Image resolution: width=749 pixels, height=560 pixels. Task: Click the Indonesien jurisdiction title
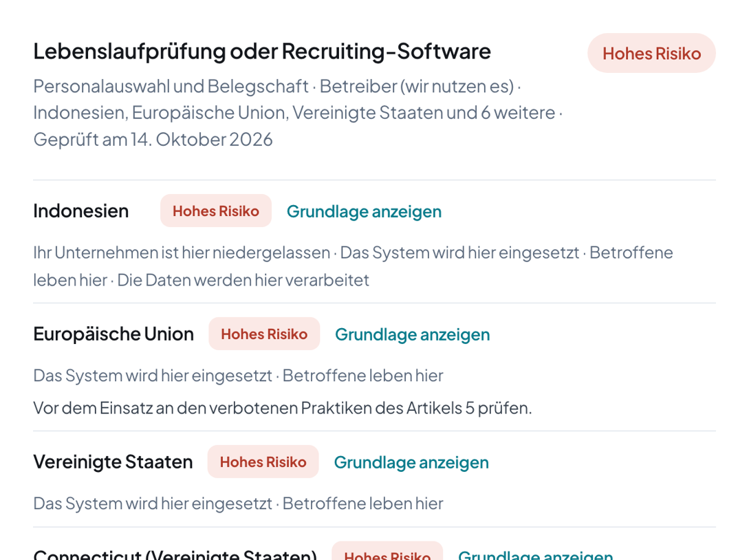pos(80,211)
